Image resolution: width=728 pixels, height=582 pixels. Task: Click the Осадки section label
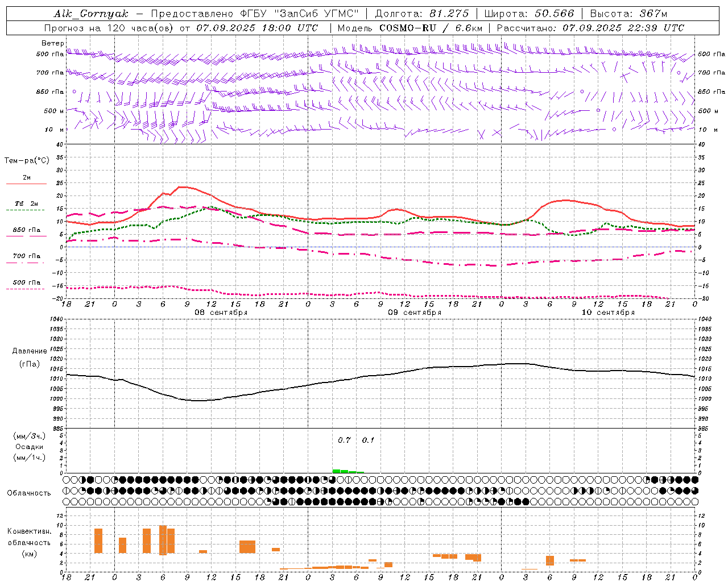[29, 447]
